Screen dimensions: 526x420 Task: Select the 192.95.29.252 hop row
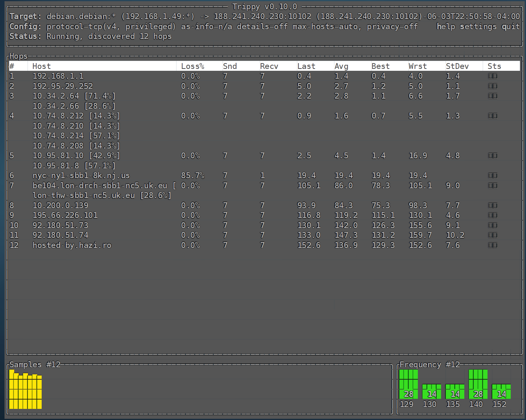click(63, 86)
